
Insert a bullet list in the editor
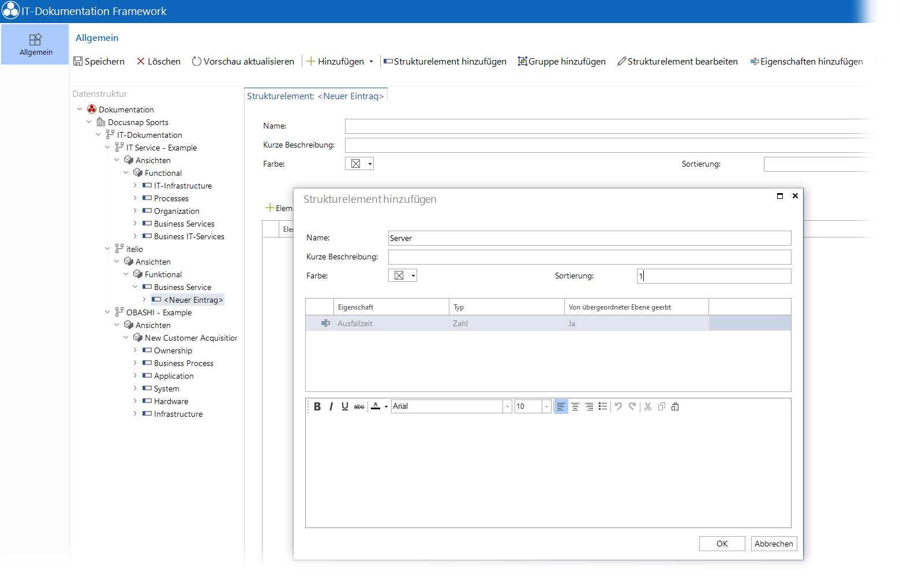[603, 406]
